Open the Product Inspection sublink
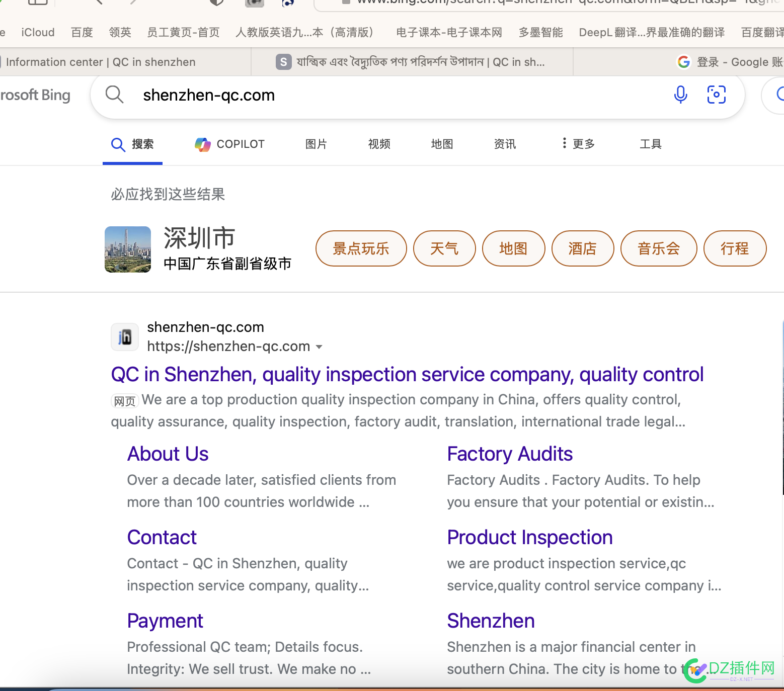 coord(530,538)
